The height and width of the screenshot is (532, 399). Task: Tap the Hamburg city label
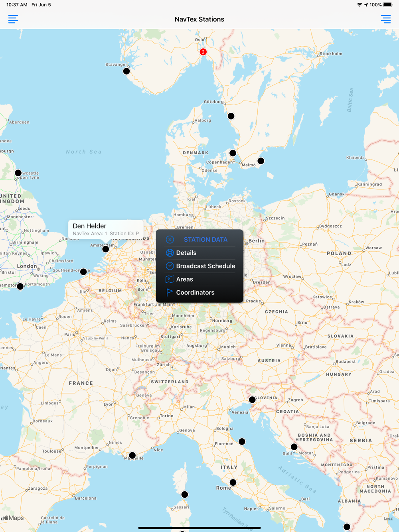pos(183,215)
